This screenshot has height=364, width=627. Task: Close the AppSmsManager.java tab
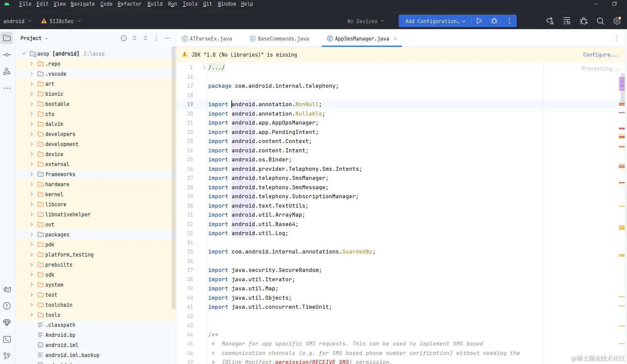coord(395,39)
